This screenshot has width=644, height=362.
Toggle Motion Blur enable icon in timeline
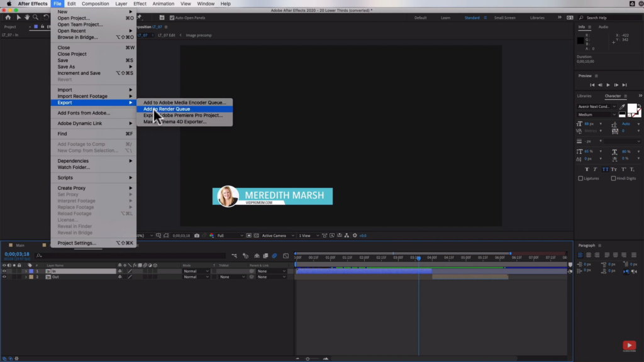click(274, 256)
